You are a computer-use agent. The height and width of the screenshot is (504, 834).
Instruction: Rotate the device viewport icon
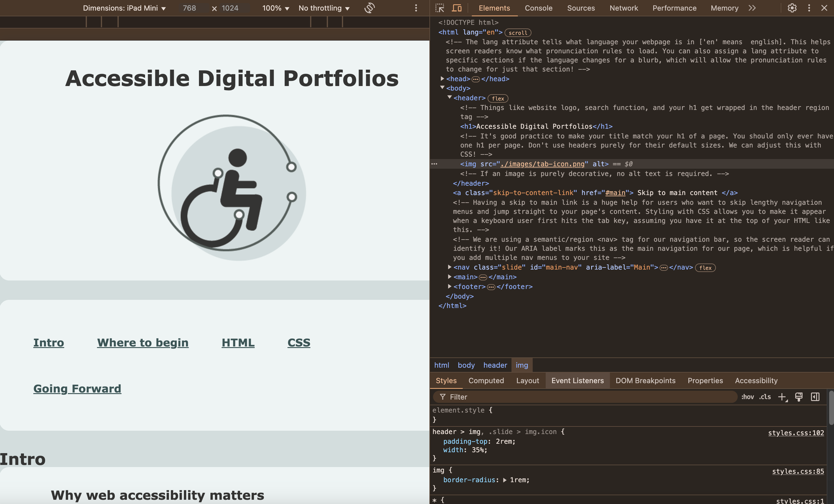370,8
